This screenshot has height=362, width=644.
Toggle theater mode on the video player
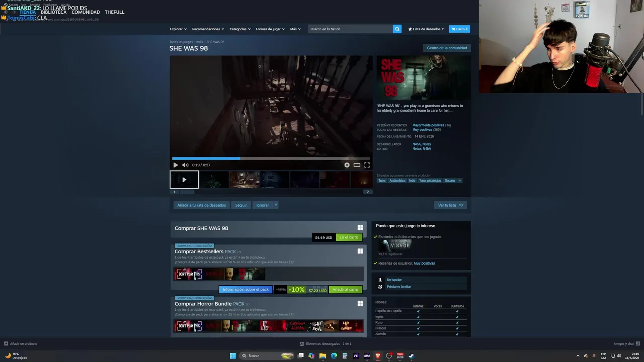[357, 165]
